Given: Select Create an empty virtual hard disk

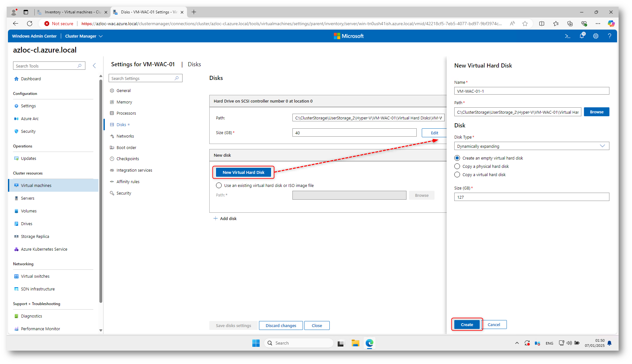Looking at the screenshot, I should click(457, 158).
